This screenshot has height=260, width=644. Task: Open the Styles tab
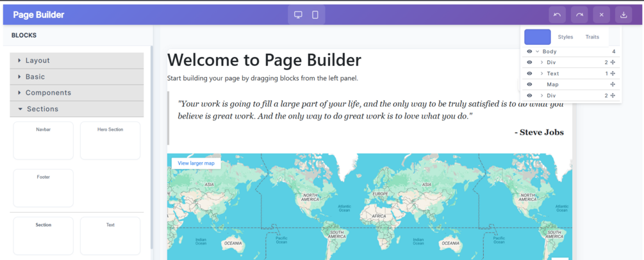click(565, 37)
